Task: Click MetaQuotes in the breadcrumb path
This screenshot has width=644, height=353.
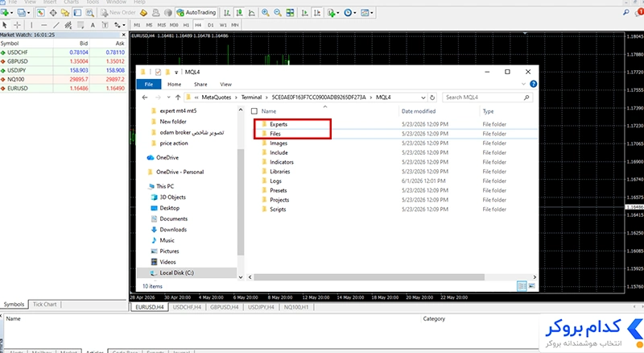Action: coord(216,98)
